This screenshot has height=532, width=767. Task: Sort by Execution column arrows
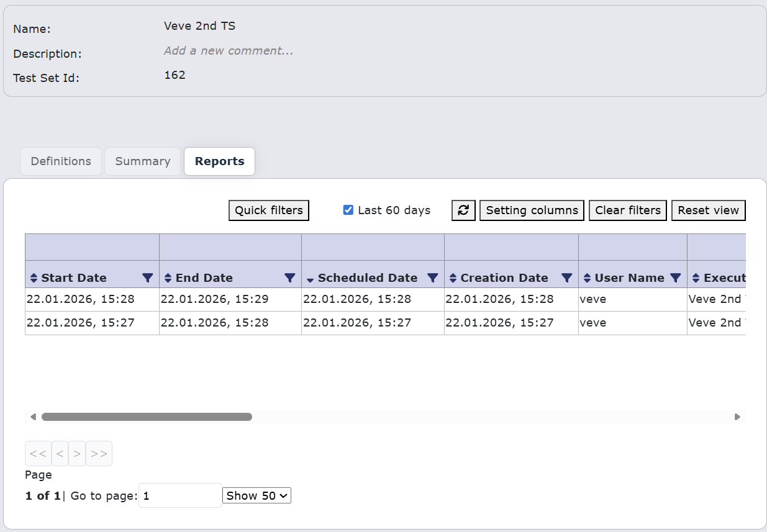(696, 278)
